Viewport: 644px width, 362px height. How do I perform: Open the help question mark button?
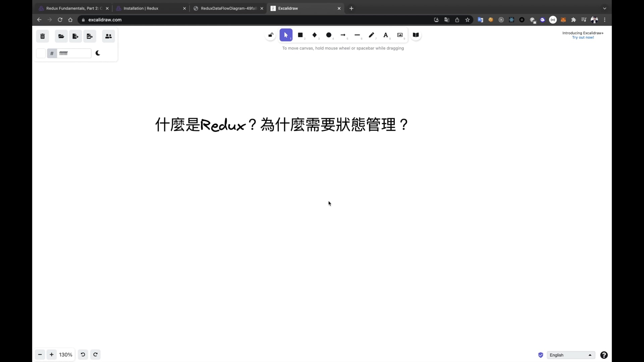point(603,355)
